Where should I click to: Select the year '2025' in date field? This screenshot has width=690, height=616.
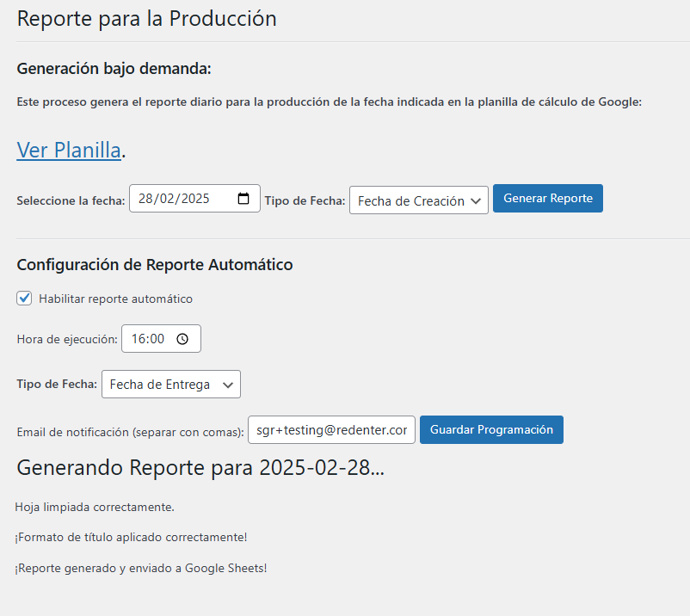coord(194,199)
